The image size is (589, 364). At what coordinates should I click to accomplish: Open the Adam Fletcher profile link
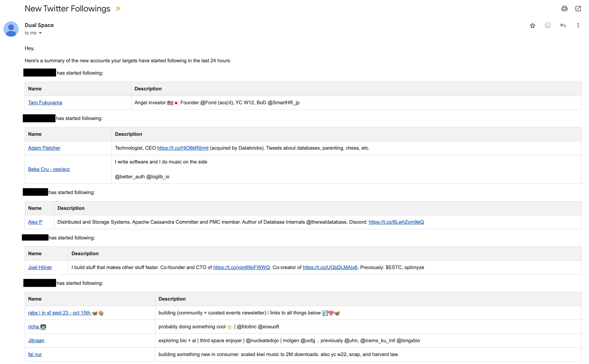pyautogui.click(x=44, y=148)
